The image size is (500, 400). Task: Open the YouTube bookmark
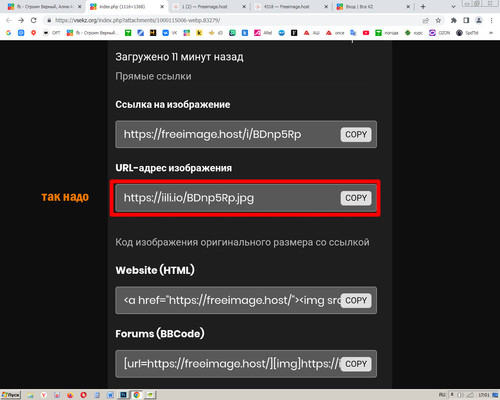click(x=366, y=33)
